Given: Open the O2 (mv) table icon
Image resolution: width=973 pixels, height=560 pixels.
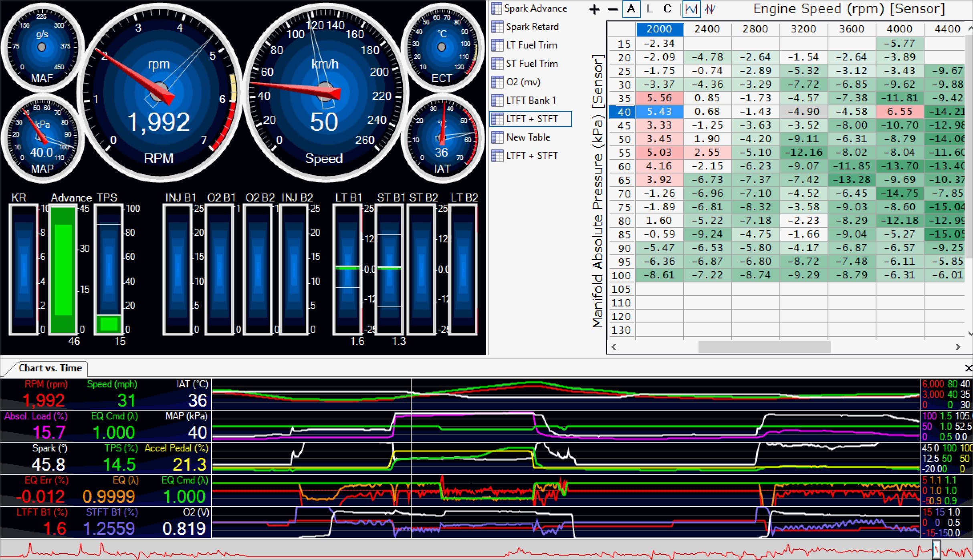Looking at the screenshot, I should (497, 82).
